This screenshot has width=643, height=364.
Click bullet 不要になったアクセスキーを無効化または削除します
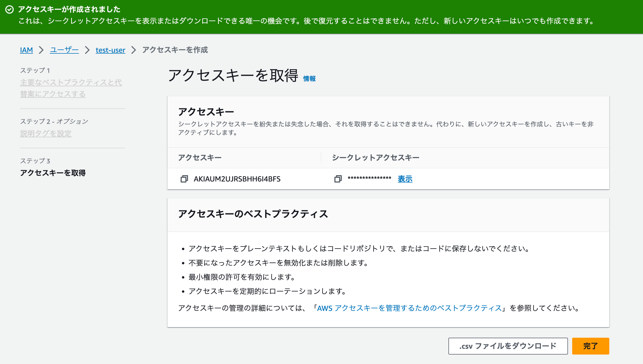pos(279,263)
